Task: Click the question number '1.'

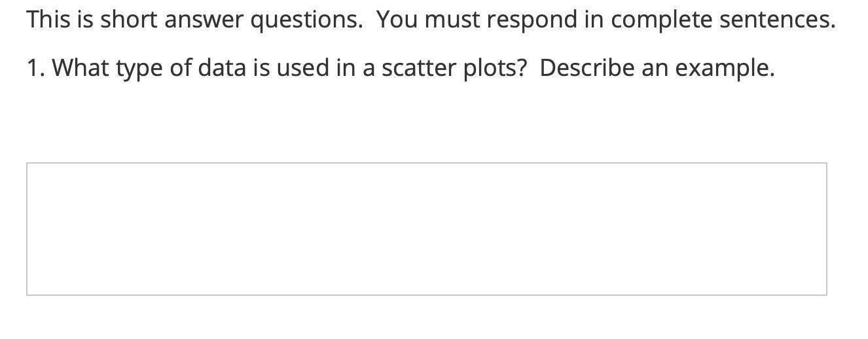Action: (x=36, y=67)
